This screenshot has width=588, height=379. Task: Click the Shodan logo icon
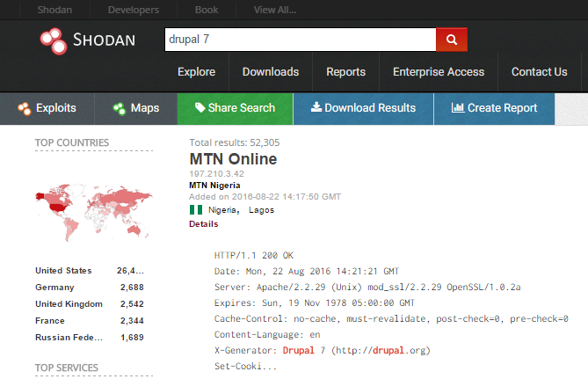pos(54,41)
